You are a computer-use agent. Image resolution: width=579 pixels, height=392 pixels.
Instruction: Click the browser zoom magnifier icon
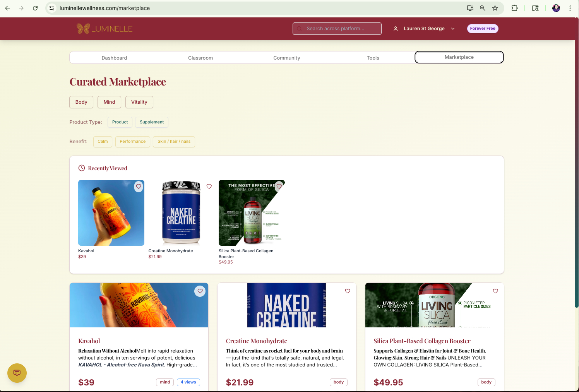483,8
